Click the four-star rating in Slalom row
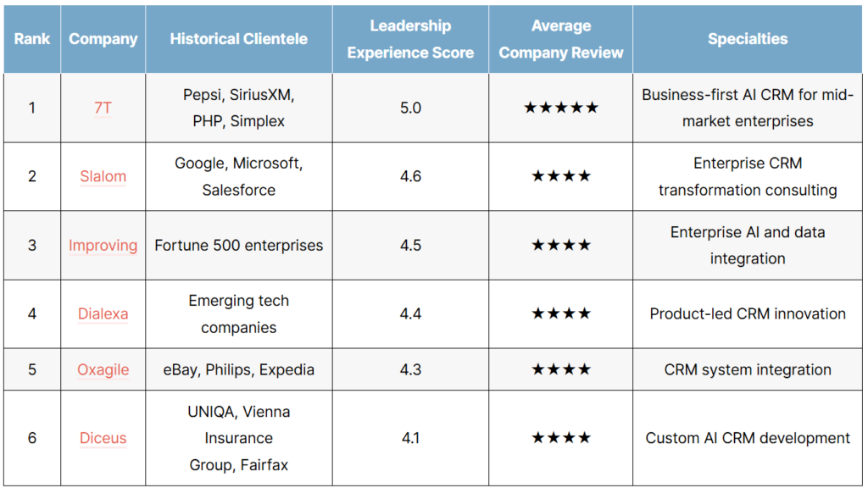The image size is (868, 488). coord(561,176)
